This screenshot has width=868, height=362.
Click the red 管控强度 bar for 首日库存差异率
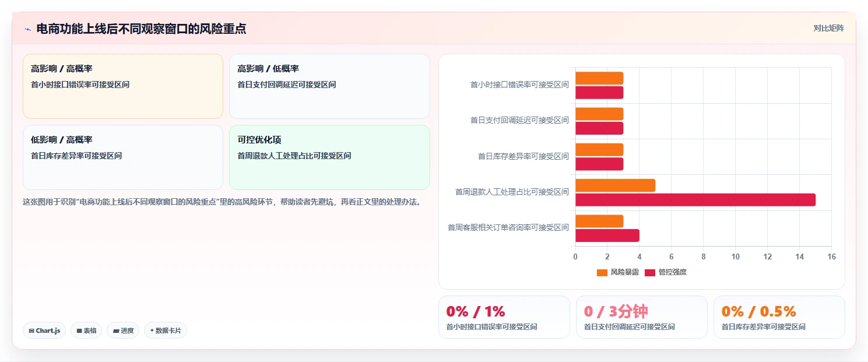coord(599,164)
